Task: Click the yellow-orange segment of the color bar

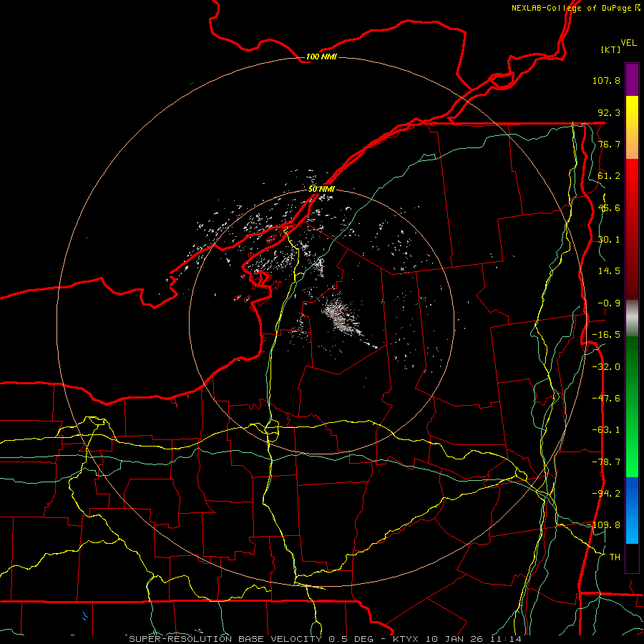Action: tap(632, 127)
